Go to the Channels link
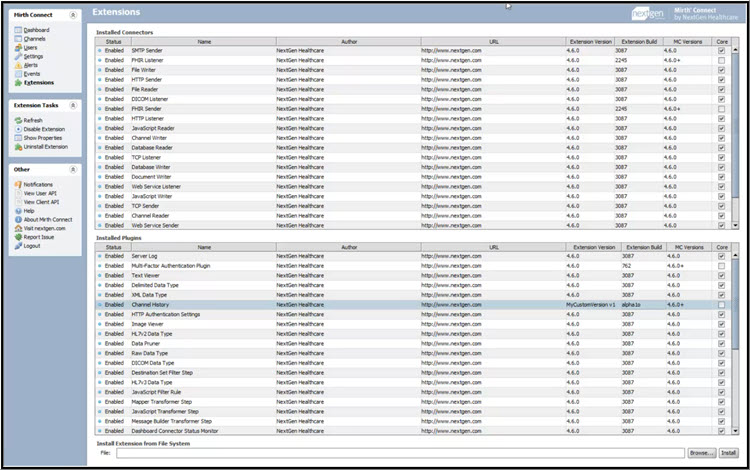Screen dimensions: 750x470 point(34,39)
